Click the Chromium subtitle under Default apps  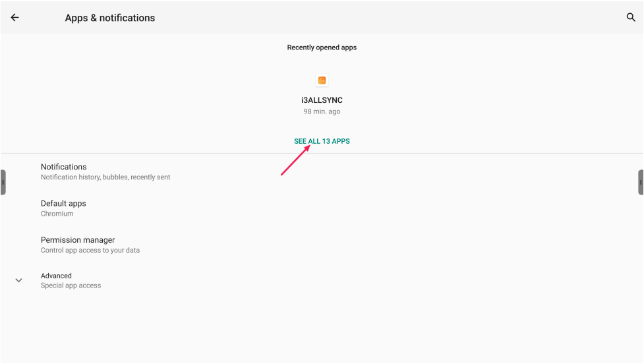(57, 214)
